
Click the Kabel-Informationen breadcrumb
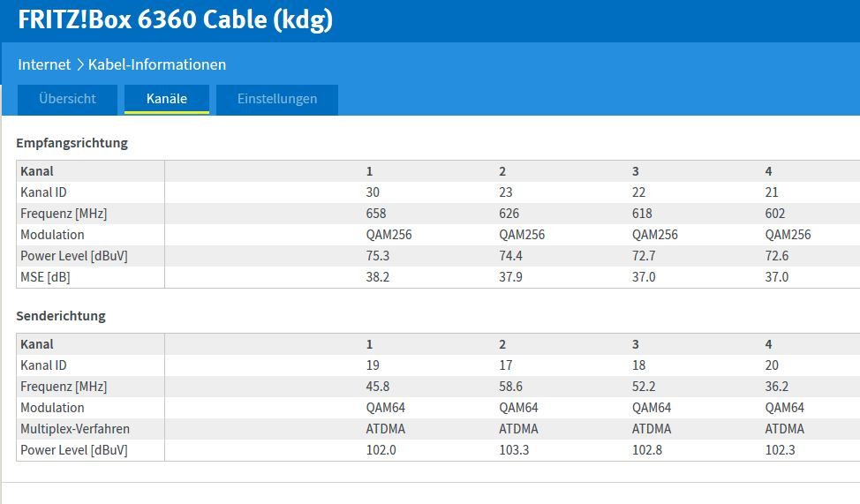pos(157,64)
